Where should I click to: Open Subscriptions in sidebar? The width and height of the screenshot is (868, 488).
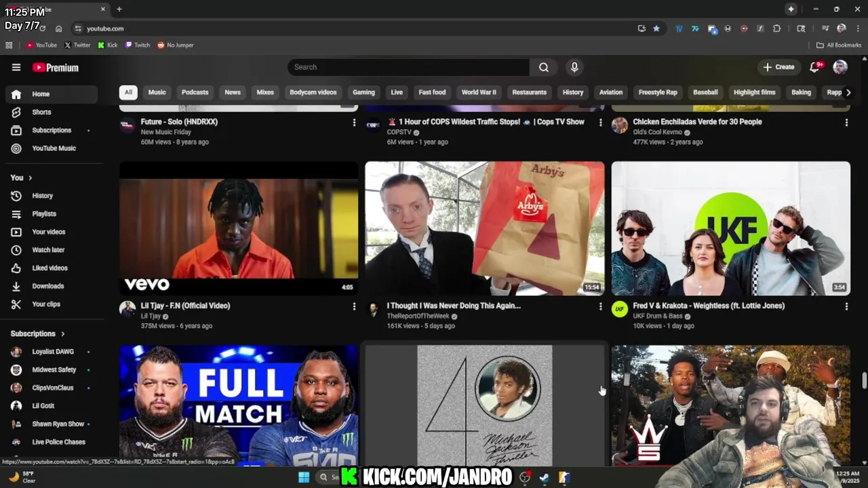51,130
